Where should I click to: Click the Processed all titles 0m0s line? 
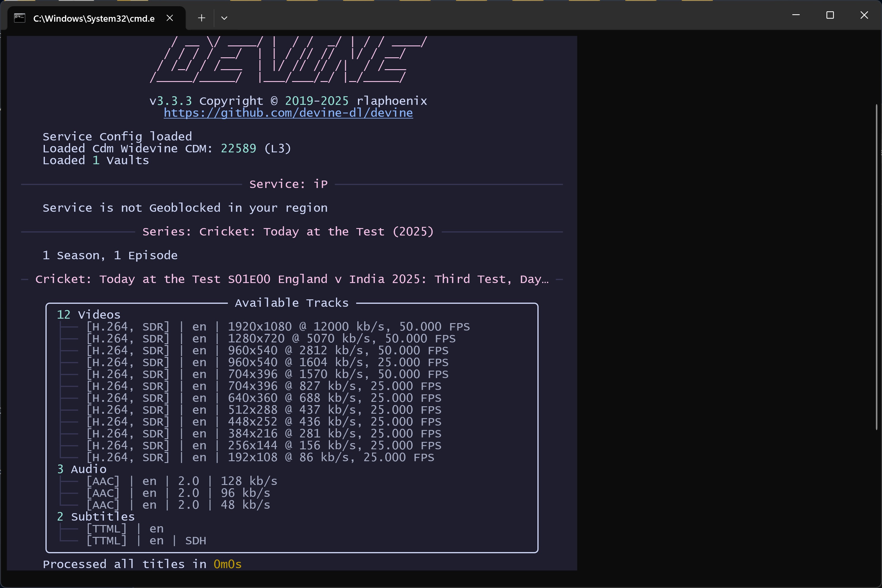tap(142, 564)
